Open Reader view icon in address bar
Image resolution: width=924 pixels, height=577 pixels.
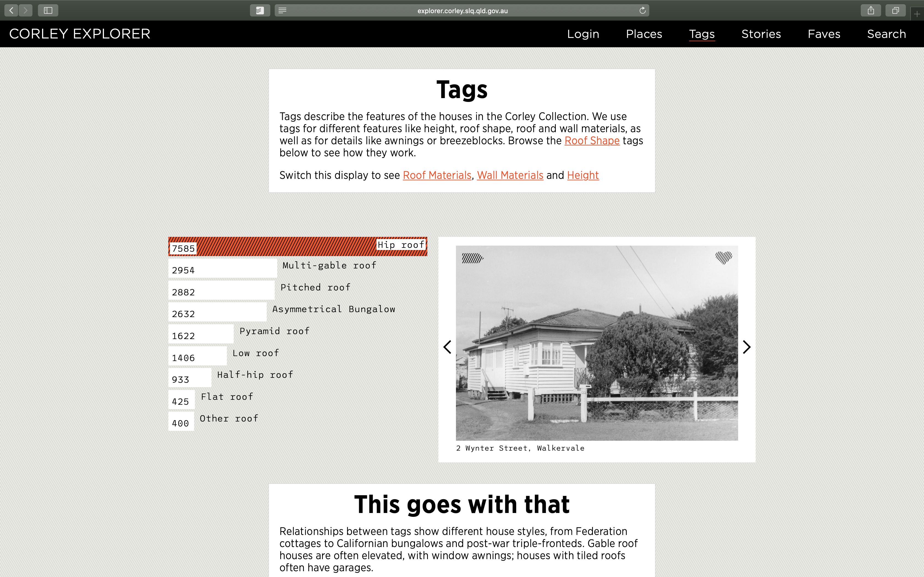point(282,10)
